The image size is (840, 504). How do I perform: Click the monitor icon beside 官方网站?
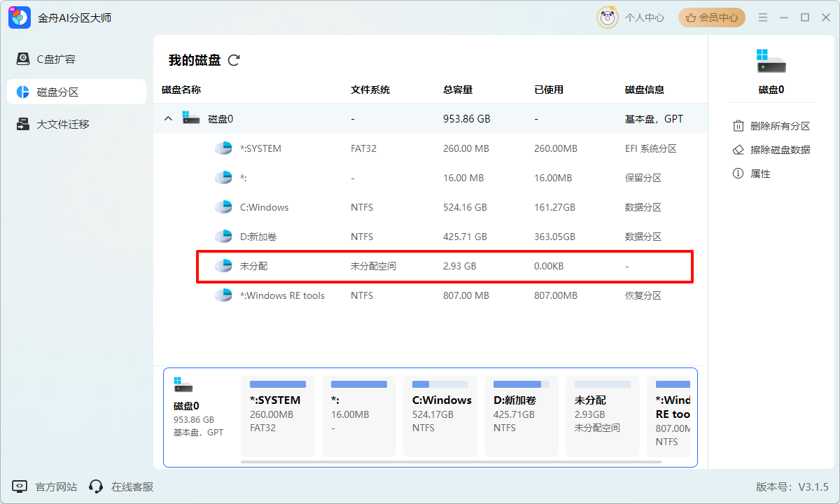coord(20,486)
